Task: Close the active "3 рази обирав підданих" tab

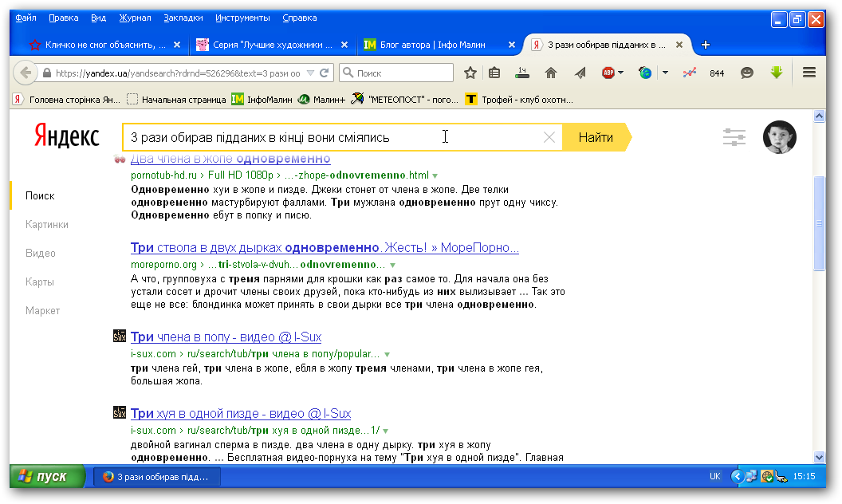Action: [x=679, y=45]
